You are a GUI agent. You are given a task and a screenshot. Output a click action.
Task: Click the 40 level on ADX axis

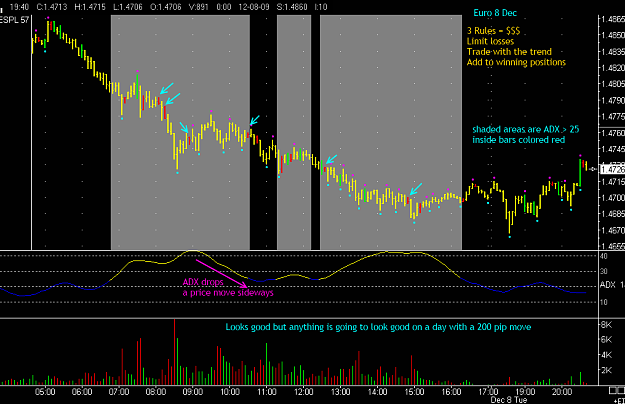pos(603,256)
